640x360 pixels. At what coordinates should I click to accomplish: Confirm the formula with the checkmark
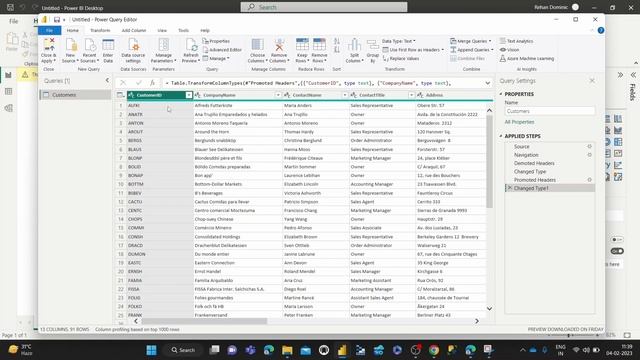click(138, 83)
